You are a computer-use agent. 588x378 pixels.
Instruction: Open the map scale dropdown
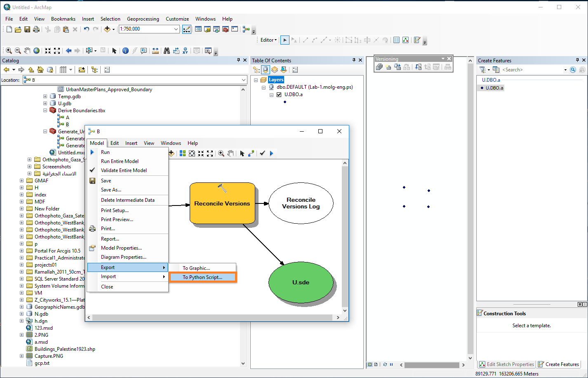coord(176,29)
